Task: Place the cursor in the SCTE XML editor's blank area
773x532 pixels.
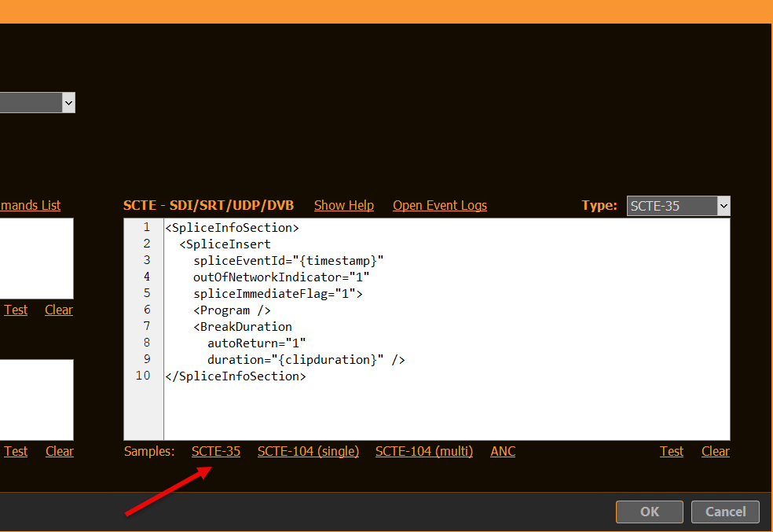Action: tap(446, 412)
